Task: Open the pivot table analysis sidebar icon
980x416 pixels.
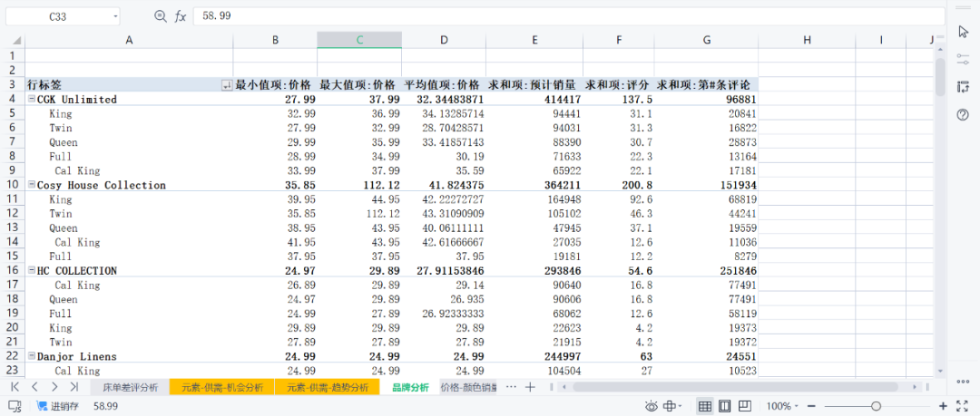Action: pyautogui.click(x=963, y=87)
